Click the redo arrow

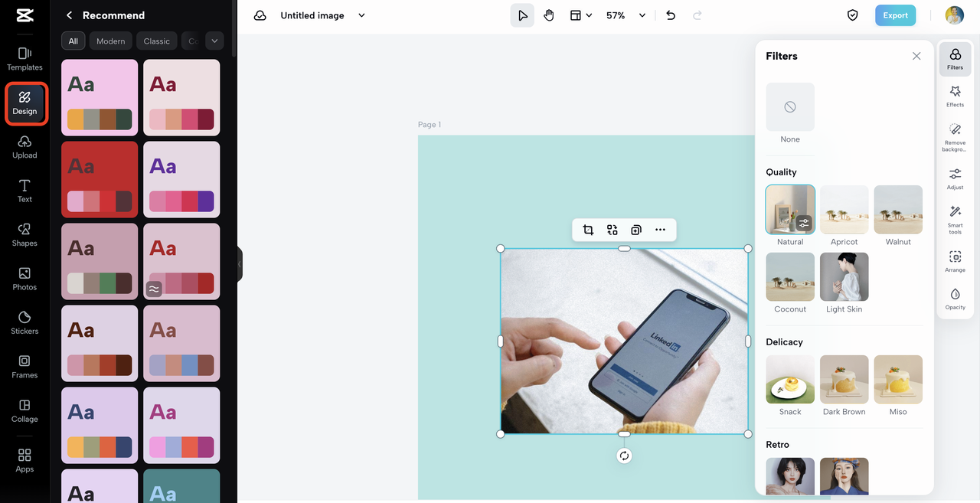tap(697, 15)
